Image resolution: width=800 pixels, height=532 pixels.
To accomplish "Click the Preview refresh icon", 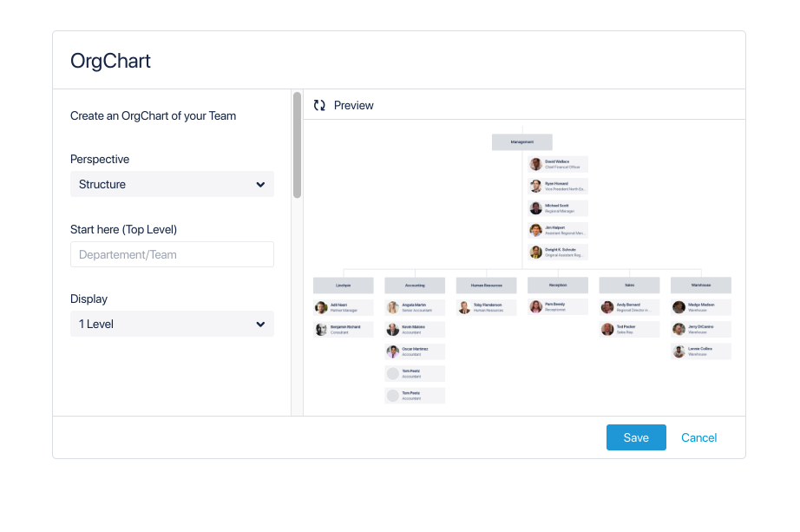I will (x=319, y=105).
